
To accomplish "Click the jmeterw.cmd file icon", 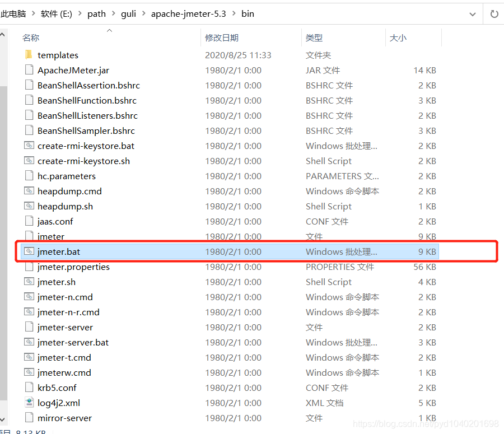I will 29,372.
